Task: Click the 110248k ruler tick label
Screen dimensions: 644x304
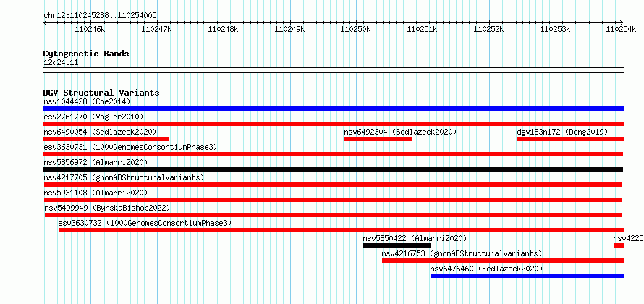Action: click(x=223, y=30)
